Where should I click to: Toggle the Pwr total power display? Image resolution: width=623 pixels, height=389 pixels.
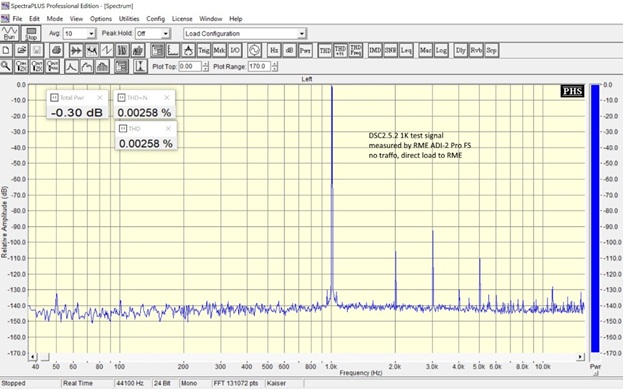pyautogui.click(x=305, y=50)
